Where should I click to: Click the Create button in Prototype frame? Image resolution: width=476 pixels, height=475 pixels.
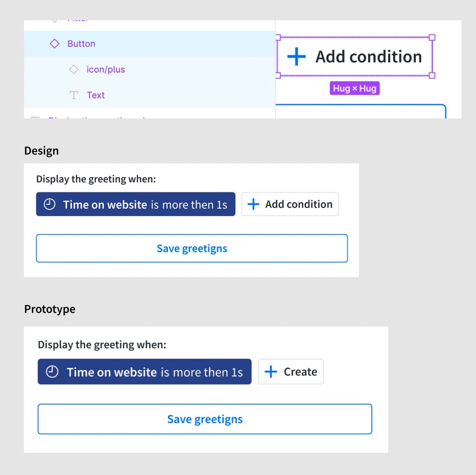coord(291,372)
